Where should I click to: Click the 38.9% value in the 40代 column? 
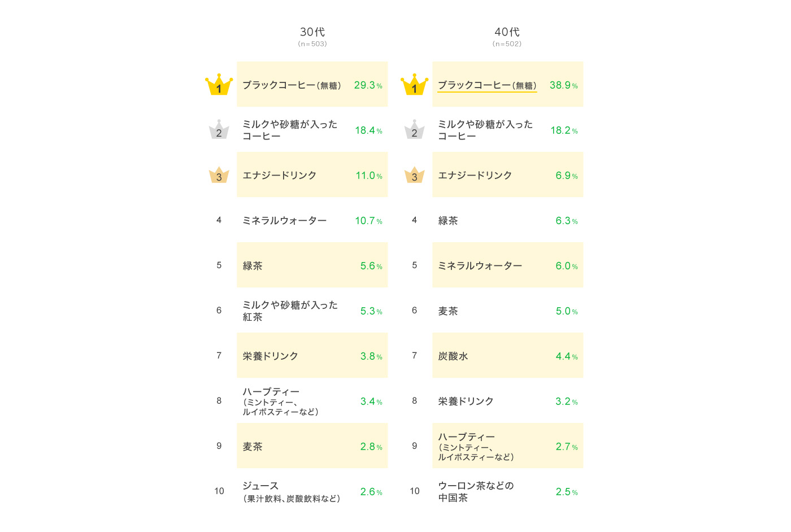coord(563,85)
